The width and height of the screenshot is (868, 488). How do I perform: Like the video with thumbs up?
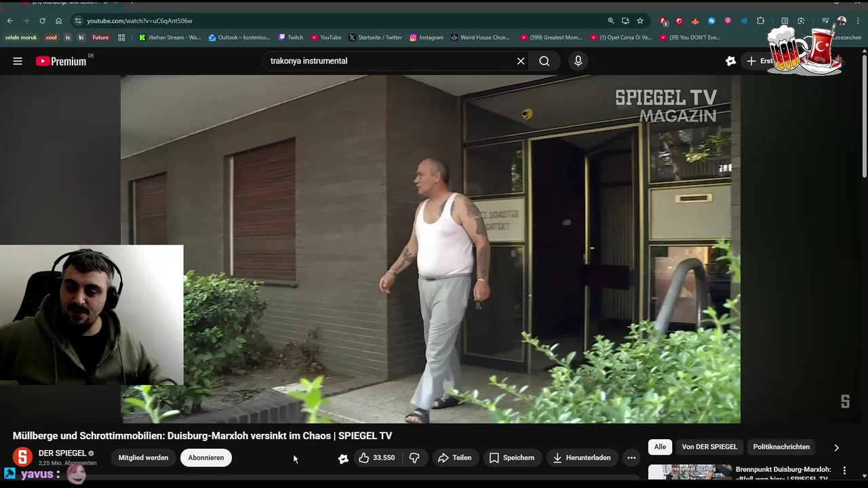pos(377,457)
